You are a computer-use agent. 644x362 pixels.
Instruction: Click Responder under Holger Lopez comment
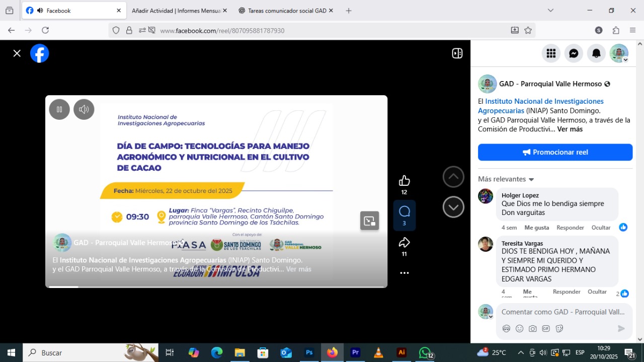(570, 228)
